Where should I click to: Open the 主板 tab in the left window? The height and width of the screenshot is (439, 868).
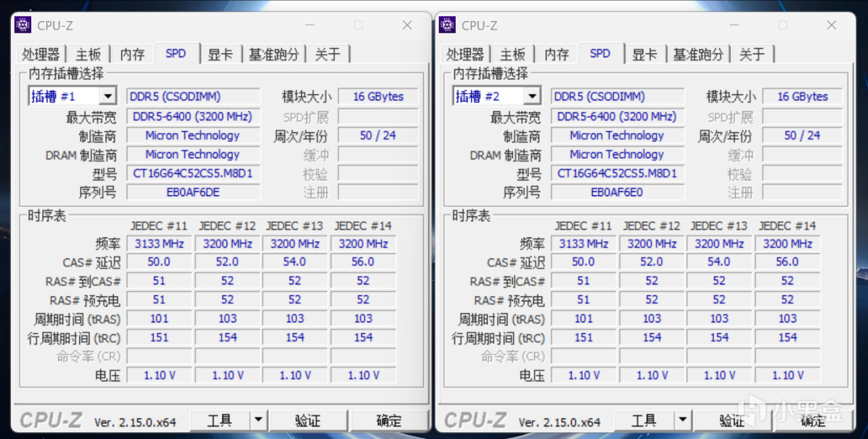coord(88,54)
